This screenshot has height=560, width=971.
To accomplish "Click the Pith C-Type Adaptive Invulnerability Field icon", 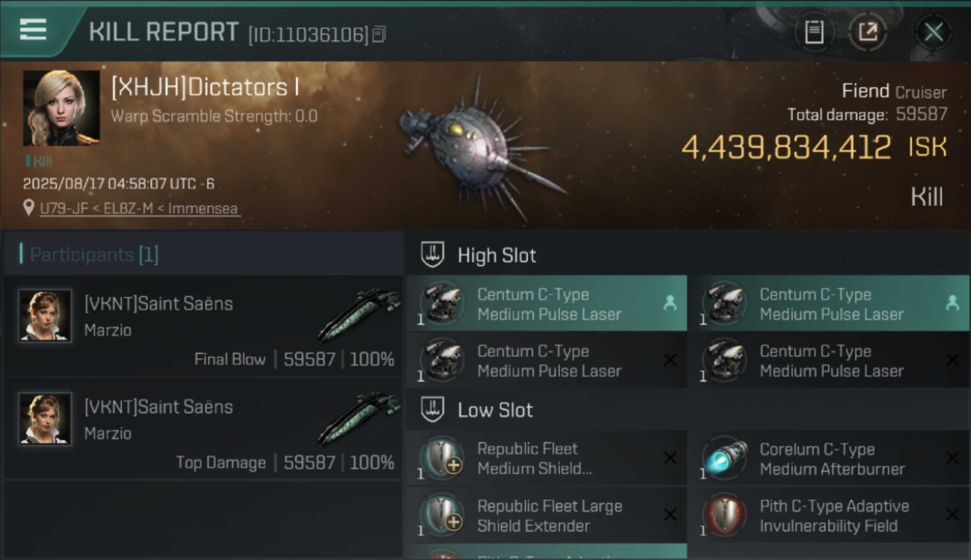I will coord(725,515).
